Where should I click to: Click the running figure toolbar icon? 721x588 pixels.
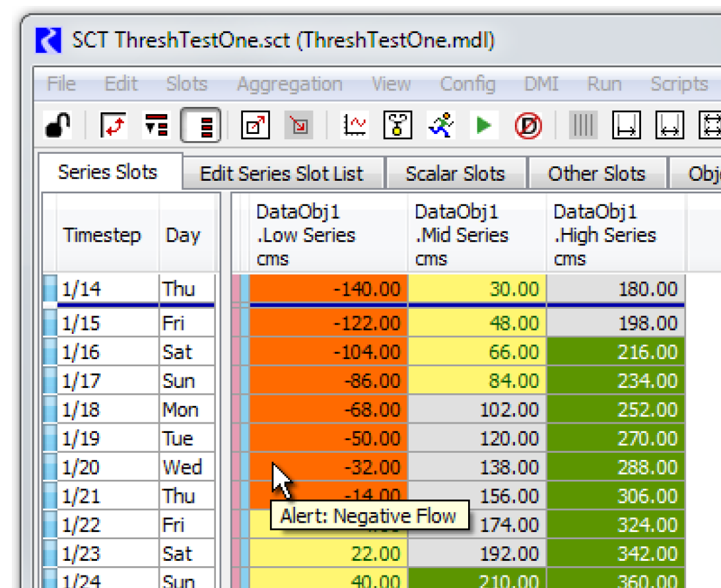[440, 125]
